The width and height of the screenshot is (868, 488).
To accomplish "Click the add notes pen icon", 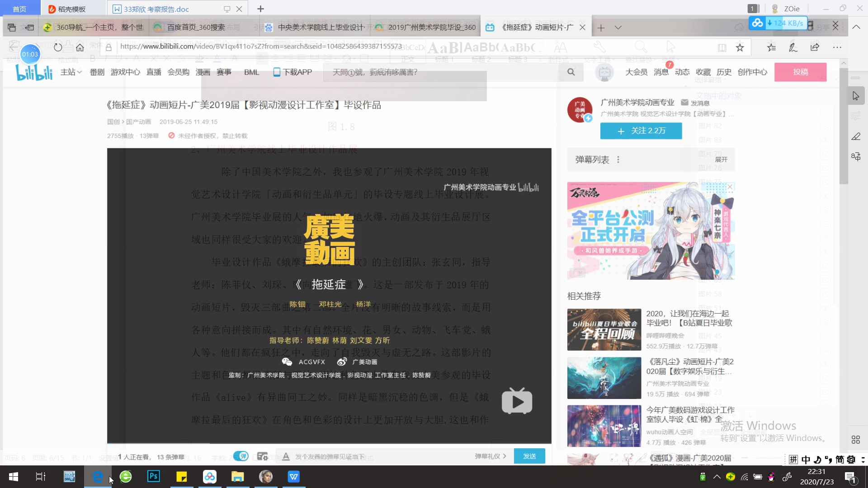I will pos(793,47).
